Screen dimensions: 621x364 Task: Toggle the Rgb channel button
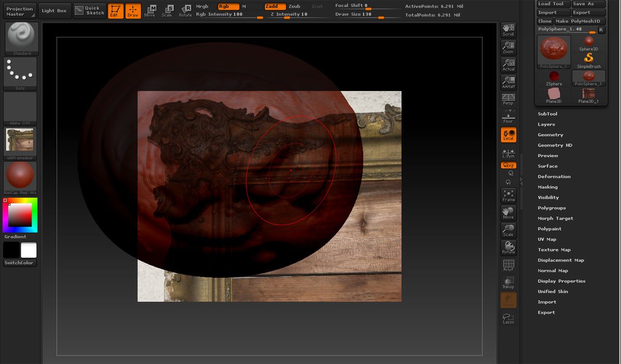[x=228, y=6]
